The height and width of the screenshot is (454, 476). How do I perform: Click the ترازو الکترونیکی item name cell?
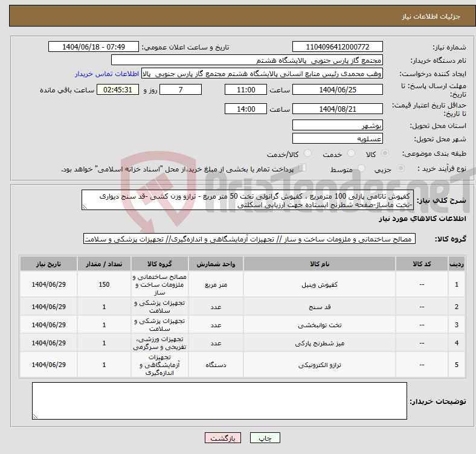[x=320, y=365]
